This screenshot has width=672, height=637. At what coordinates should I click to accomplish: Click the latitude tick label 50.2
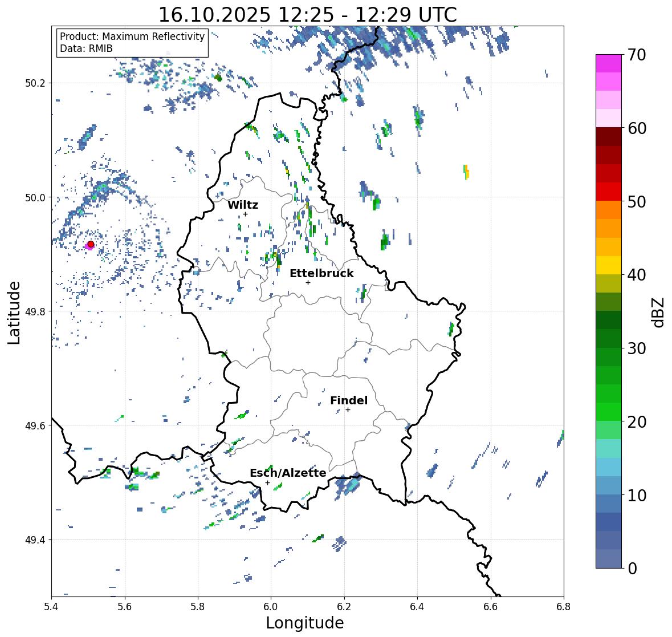click(x=35, y=83)
